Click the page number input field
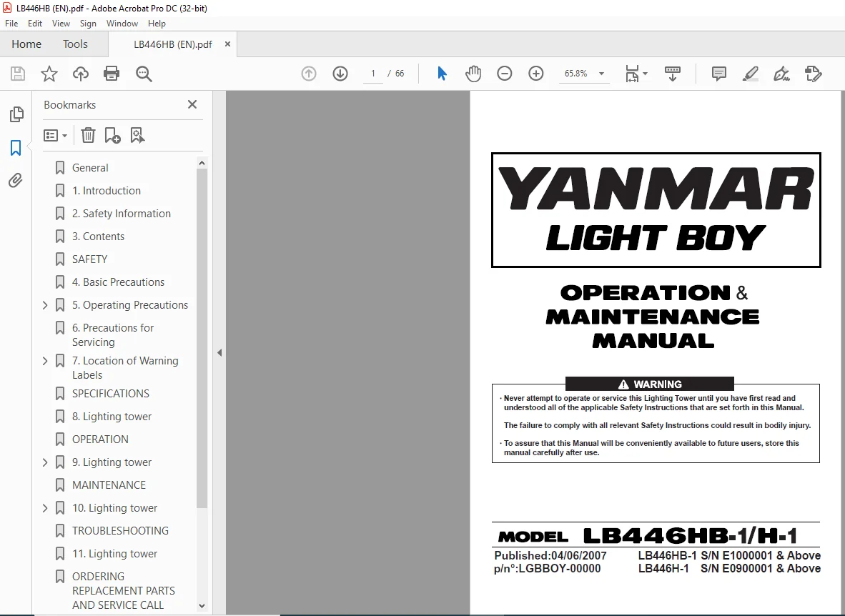The height and width of the screenshot is (616, 845). coord(372,74)
